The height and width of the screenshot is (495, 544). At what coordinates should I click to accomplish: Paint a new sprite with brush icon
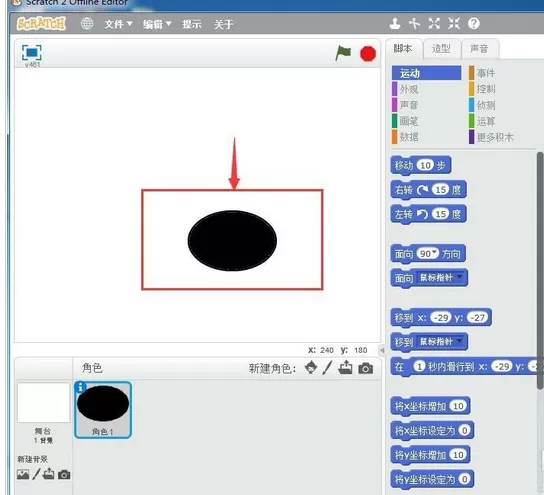coord(327,368)
